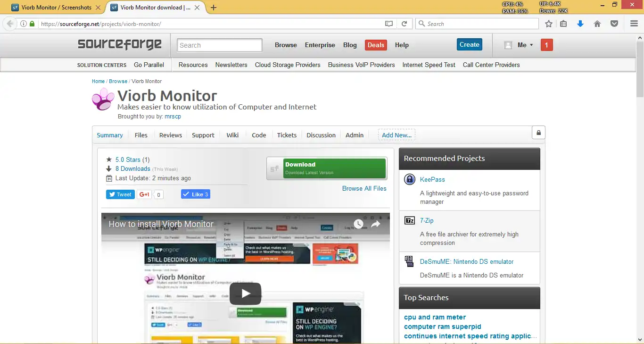Open site information via the circled i icon

[24, 24]
